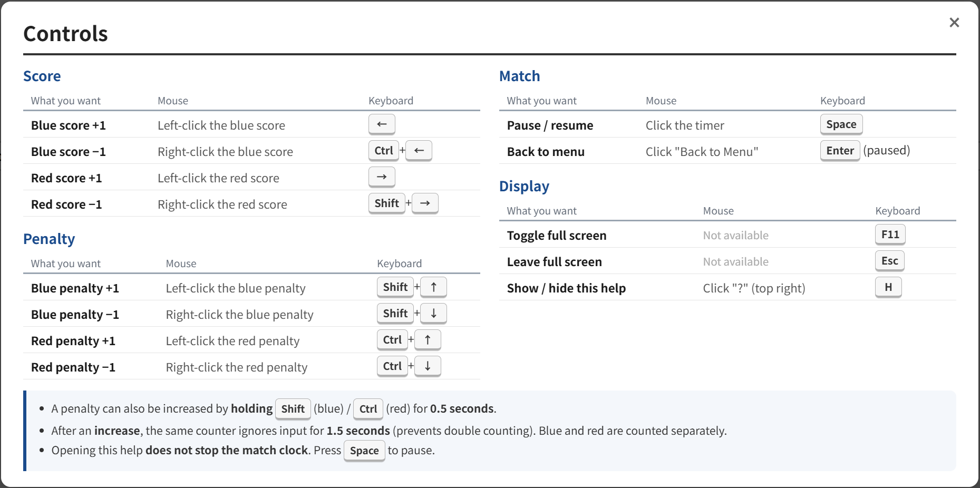The width and height of the screenshot is (980, 488).
Task: Click the Shift keycap in the holding note
Action: pos(293,409)
